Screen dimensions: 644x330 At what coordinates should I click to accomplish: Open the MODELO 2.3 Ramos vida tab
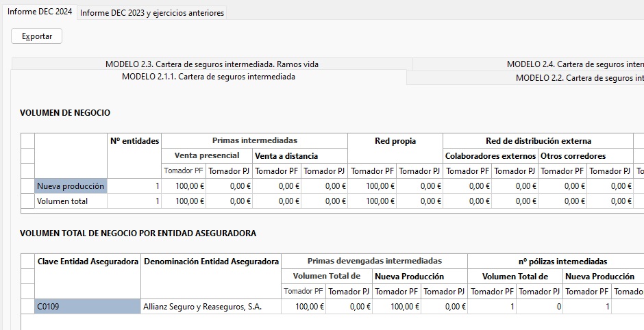[212, 64]
